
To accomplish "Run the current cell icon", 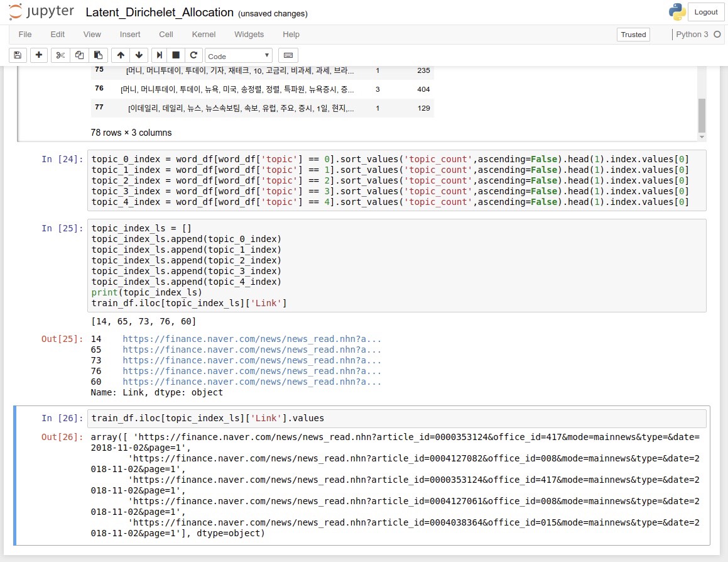I will [x=160, y=55].
